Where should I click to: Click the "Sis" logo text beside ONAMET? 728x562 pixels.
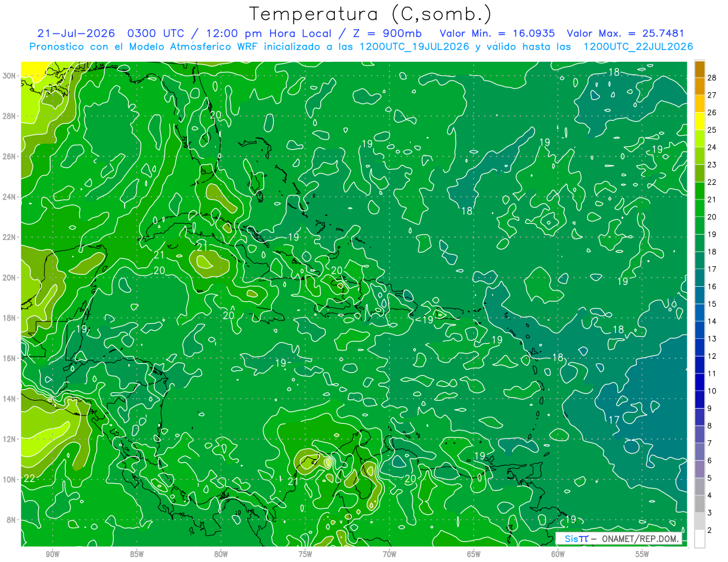coord(570,538)
